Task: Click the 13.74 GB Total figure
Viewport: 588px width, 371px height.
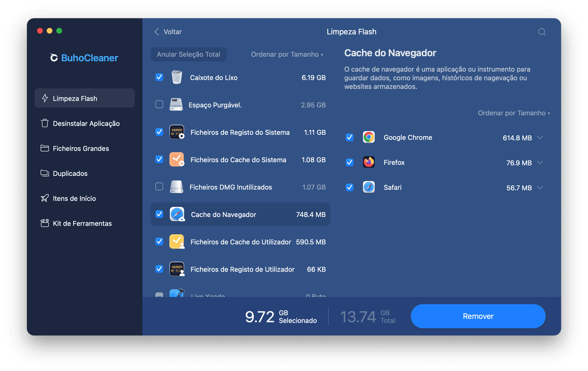Action: pos(368,316)
